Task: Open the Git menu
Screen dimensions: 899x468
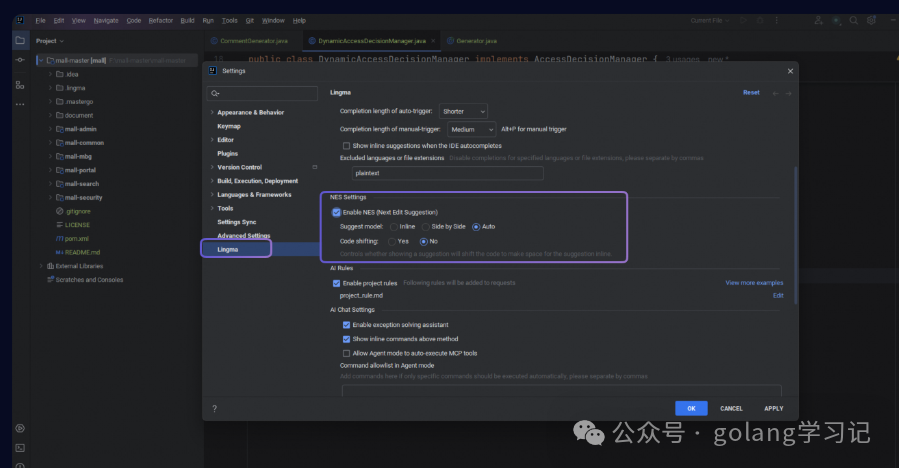Action: [x=250, y=21]
